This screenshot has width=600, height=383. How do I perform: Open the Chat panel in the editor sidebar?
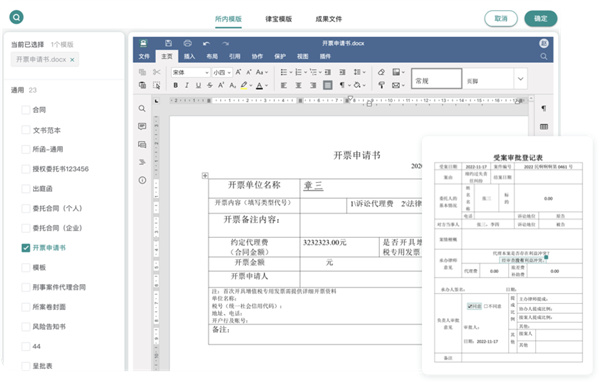click(142, 144)
